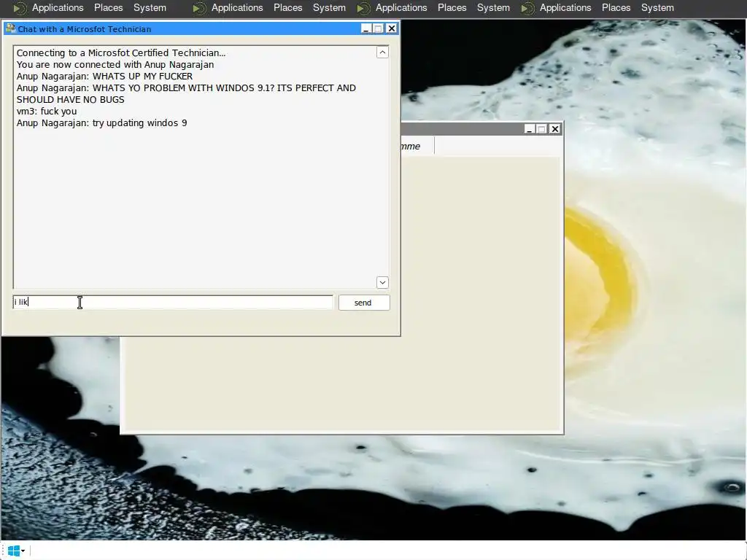Maximize the Chat with a Microsfot Technician window
Viewport: 747px width, 560px height.
(379, 28)
